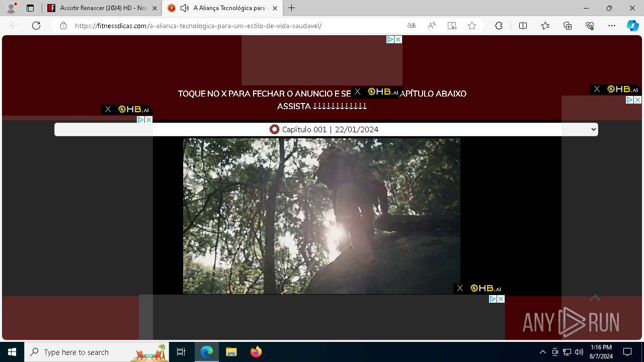Open the tab actions menu icon
644x362 pixels.
(30, 8)
